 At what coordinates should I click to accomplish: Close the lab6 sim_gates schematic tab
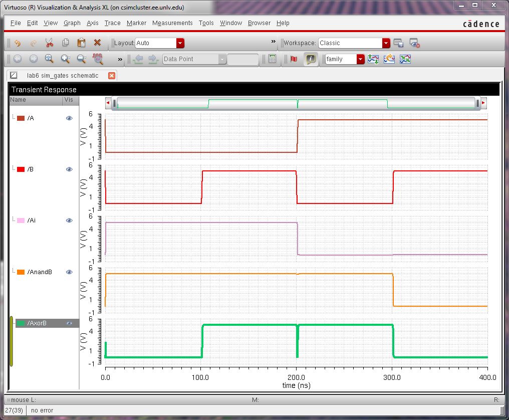coord(112,76)
